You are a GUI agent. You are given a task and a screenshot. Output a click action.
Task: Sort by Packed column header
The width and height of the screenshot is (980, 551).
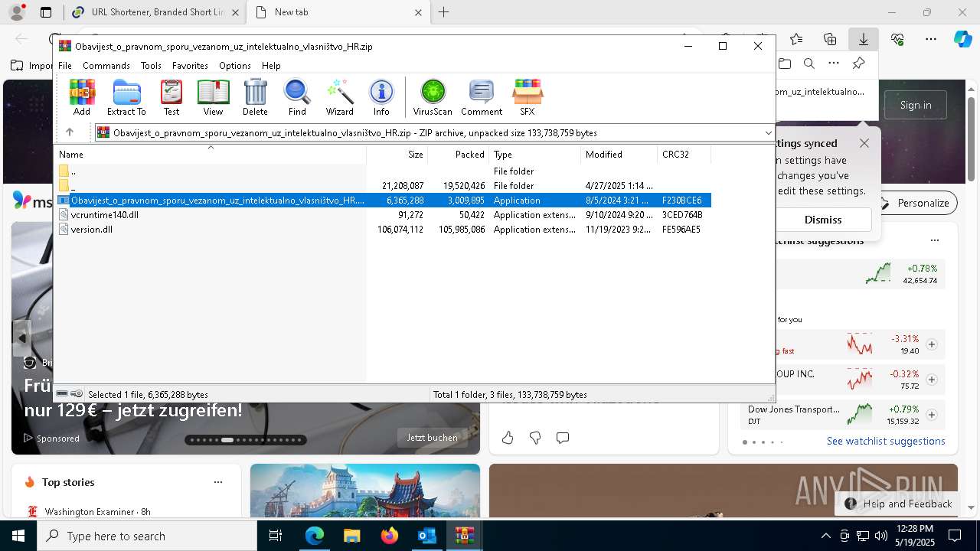pyautogui.click(x=458, y=155)
